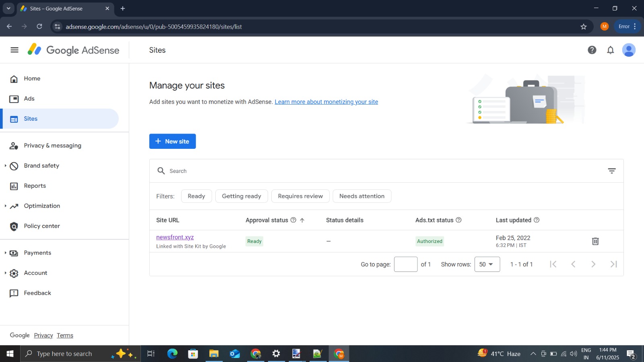
Task: Open Microsoft Edge from the taskbar
Action: click(172, 354)
